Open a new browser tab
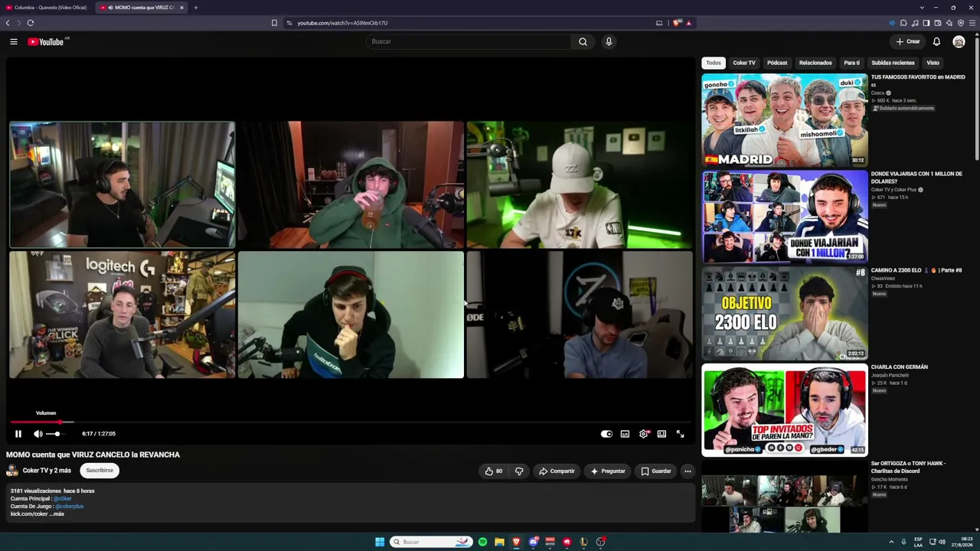 (x=195, y=8)
